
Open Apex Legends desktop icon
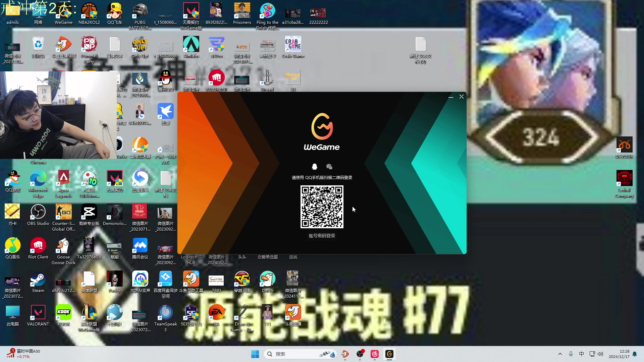tap(64, 184)
